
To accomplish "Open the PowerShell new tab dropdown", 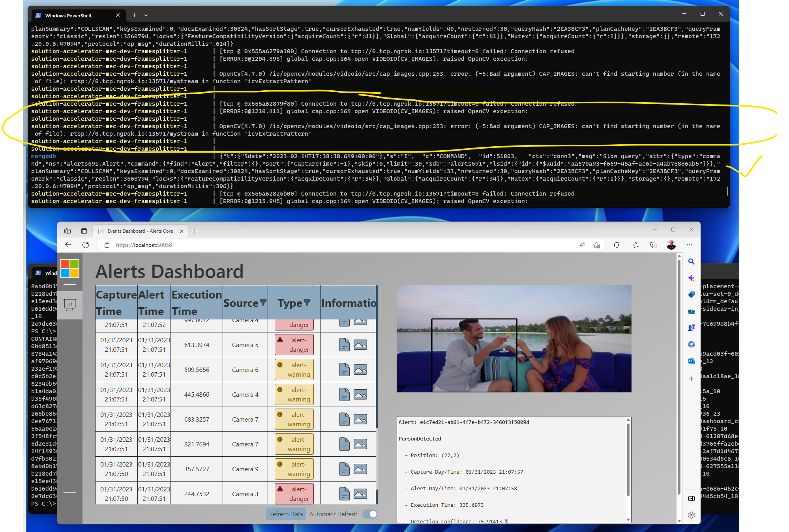I will click(x=146, y=15).
